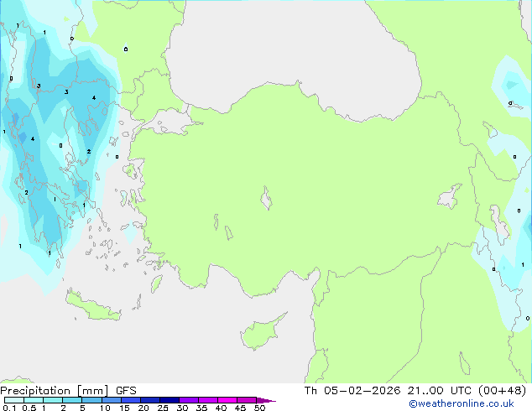This screenshot has height=411, width=532.
Task: Click the 0.5–1 mm legend color swatch
Action: pyautogui.click(x=34, y=400)
